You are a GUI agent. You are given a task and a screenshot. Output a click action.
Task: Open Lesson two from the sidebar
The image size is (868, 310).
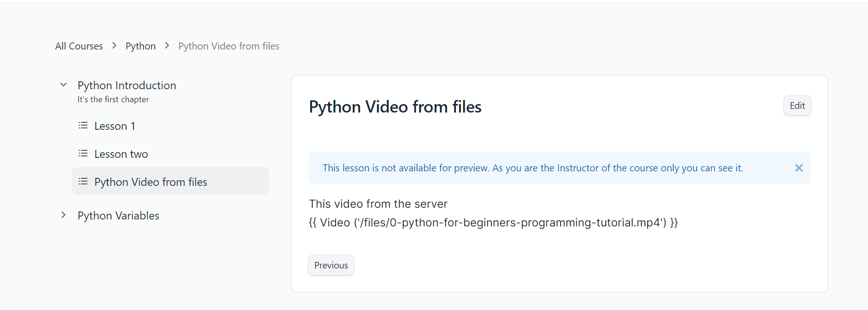[121, 154]
